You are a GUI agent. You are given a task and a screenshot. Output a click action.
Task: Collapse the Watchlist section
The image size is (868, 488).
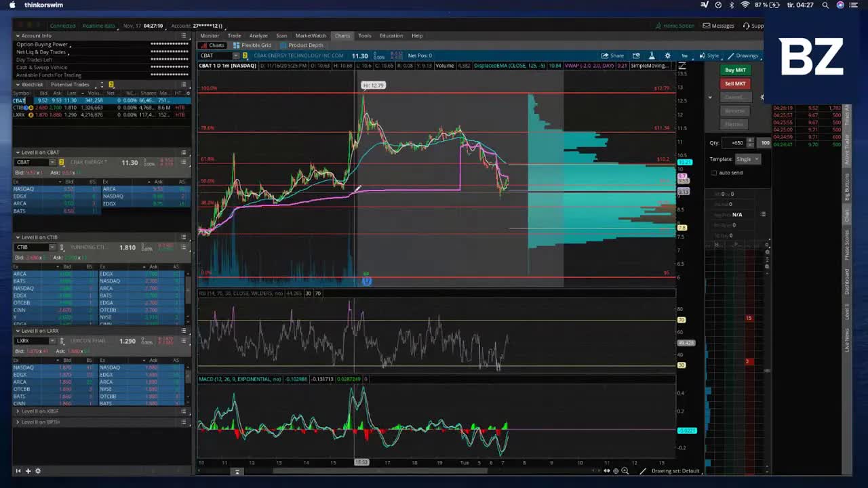(x=18, y=85)
